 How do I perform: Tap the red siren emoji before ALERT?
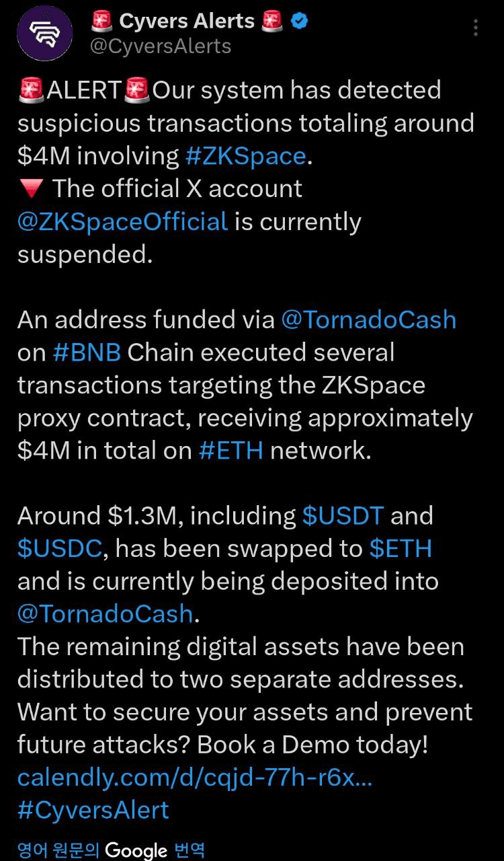pyautogui.click(x=32, y=91)
